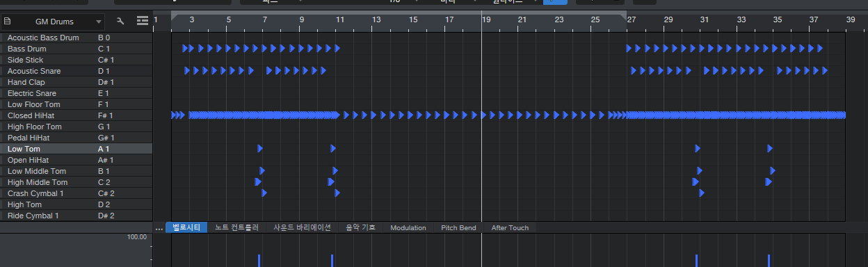Click the drum map page icon
This screenshot has width=868, height=267.
point(8,22)
